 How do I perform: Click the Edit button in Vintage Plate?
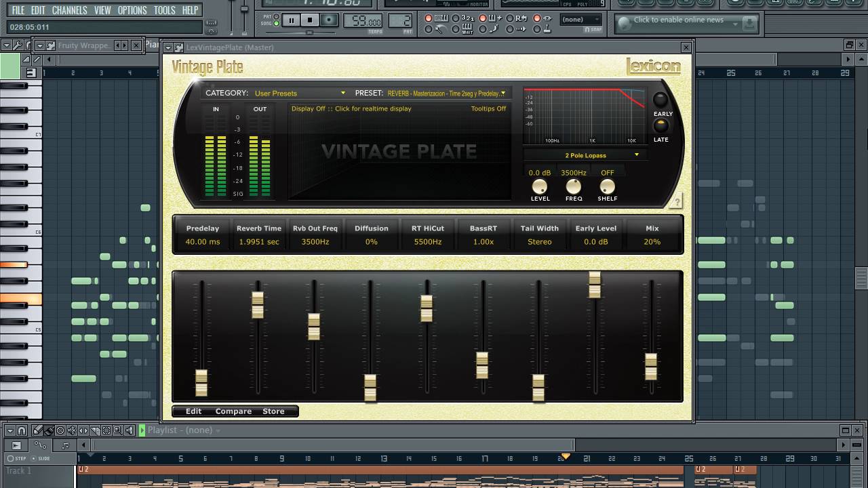coord(194,411)
